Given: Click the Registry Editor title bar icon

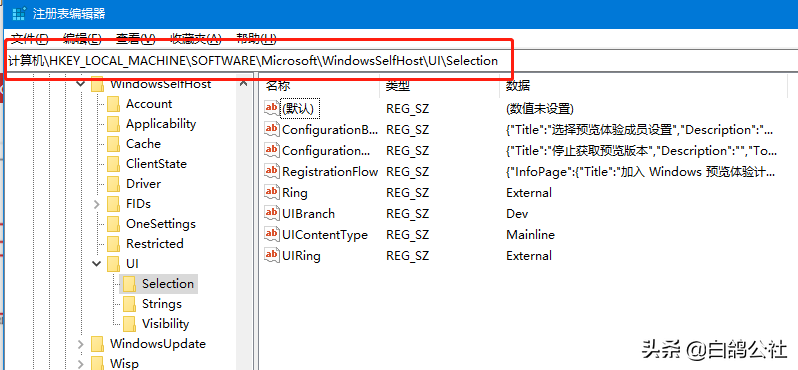Looking at the screenshot, I should (x=20, y=13).
